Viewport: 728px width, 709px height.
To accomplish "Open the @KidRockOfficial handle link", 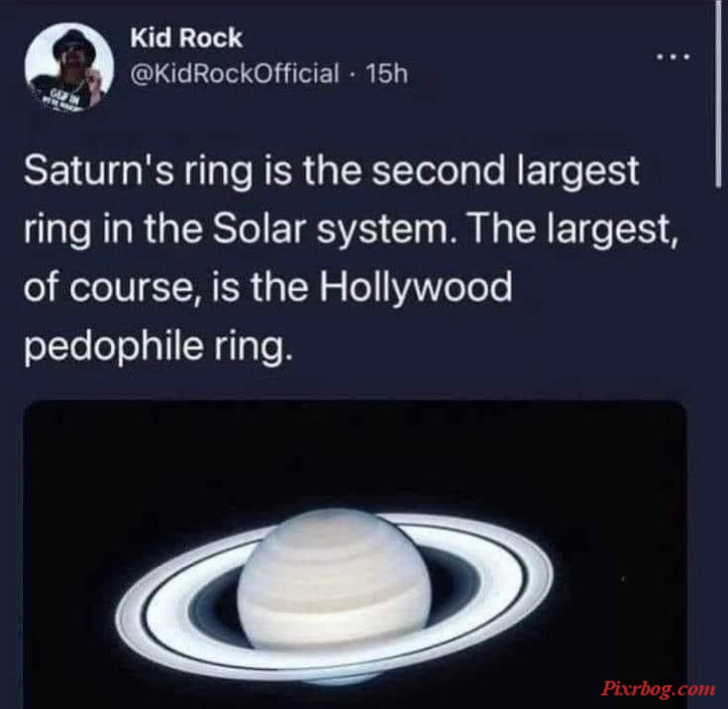I will (x=235, y=73).
